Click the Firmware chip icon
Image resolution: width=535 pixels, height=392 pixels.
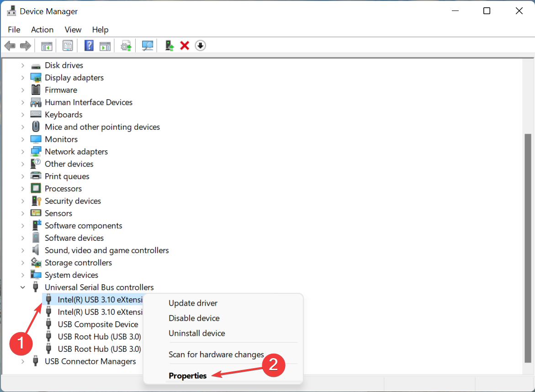coord(36,90)
